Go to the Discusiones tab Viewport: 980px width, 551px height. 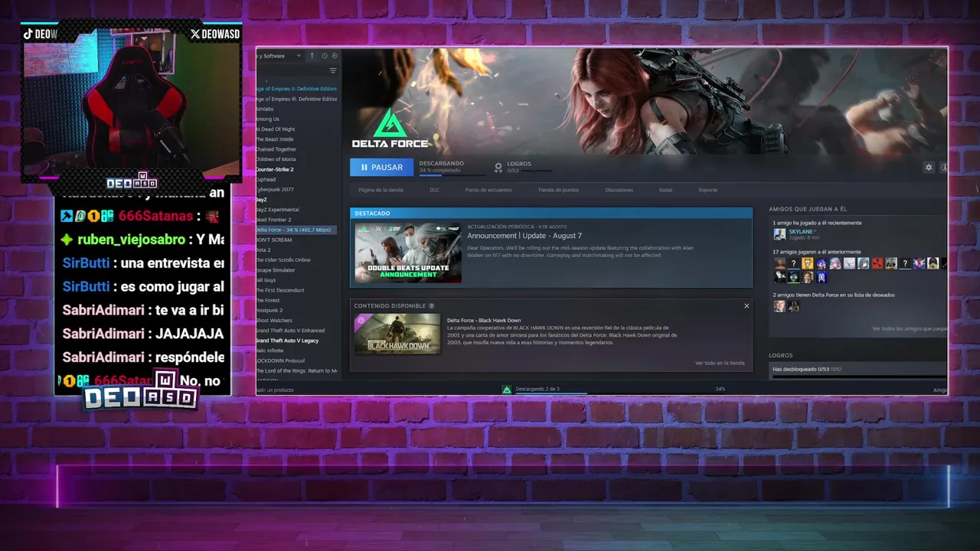pos(619,190)
